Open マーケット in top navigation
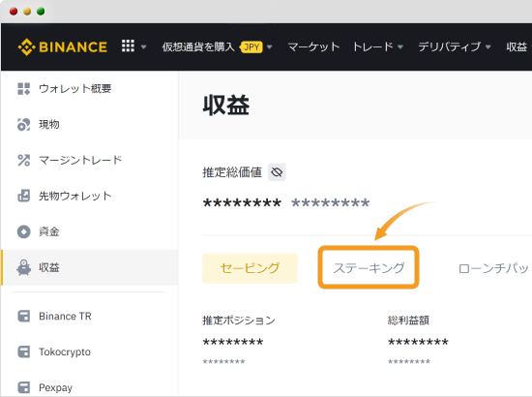The width and height of the screenshot is (532, 397). (x=313, y=46)
